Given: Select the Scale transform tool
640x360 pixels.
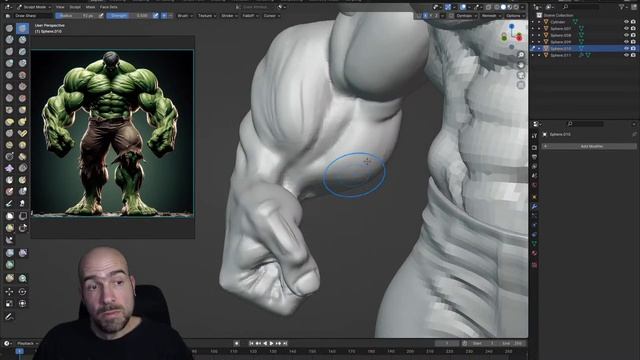Looking at the screenshot, I should (9, 304).
